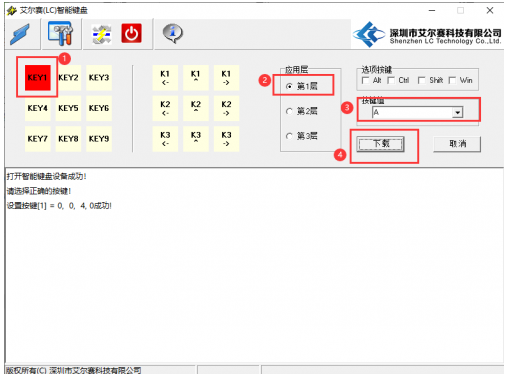Select the KEY8 key
Image resolution: width=511 pixels, height=379 pixels.
tap(68, 139)
